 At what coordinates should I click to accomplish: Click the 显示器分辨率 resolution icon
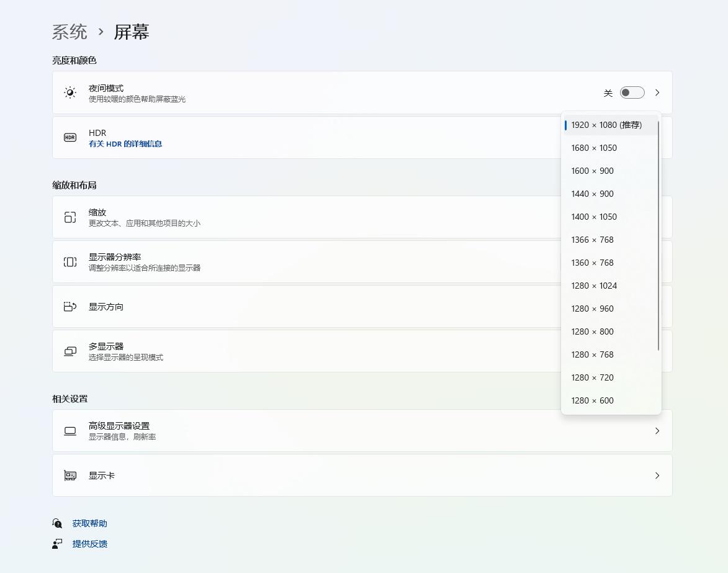[x=70, y=261]
